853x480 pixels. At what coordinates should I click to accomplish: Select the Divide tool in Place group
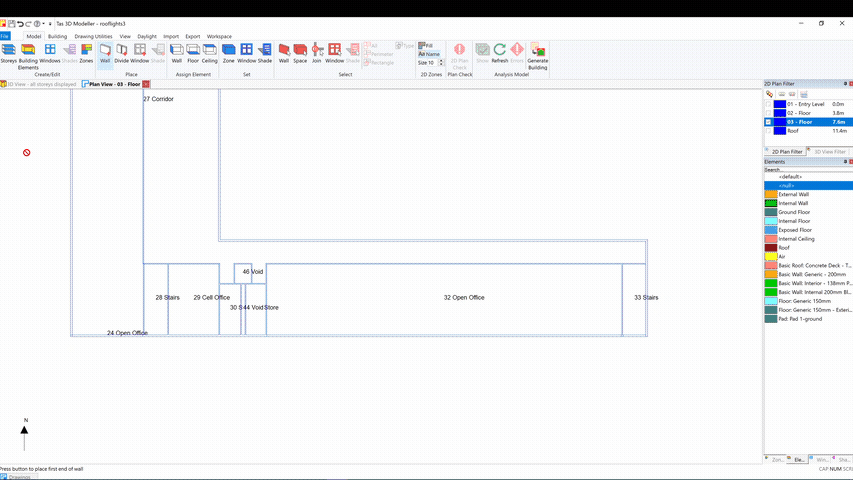(x=122, y=53)
